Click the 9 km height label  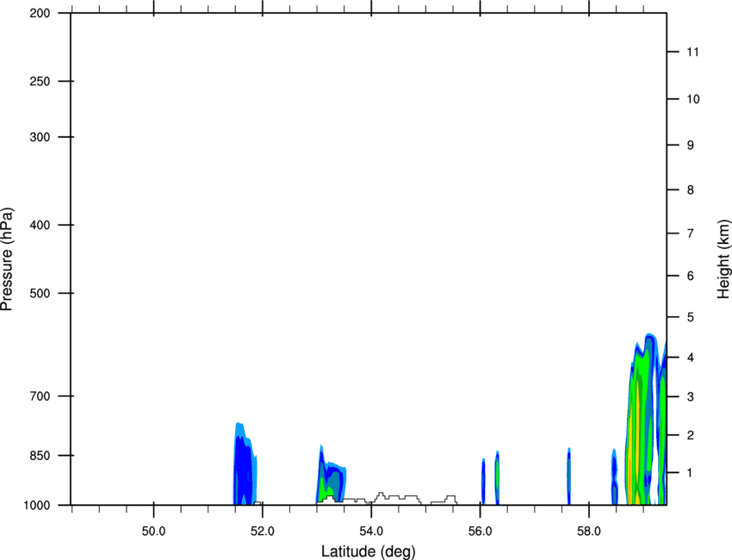[690, 146]
